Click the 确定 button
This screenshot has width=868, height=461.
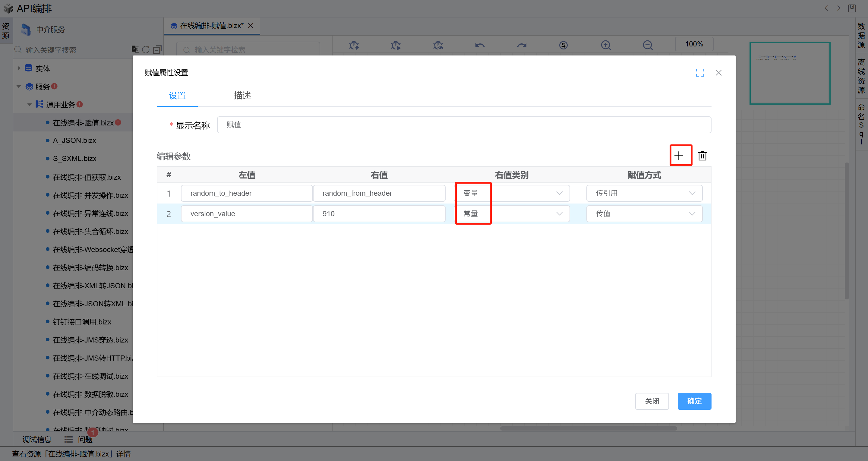tap(694, 401)
